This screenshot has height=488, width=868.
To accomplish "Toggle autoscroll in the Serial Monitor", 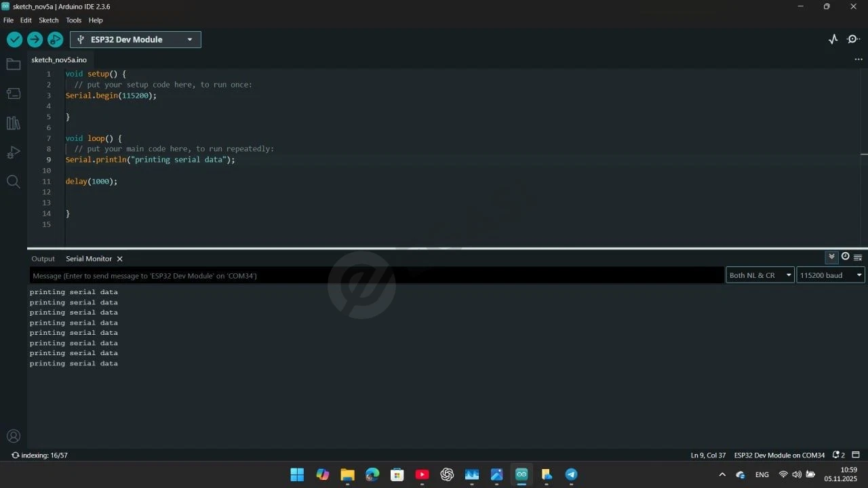I will [x=831, y=257].
